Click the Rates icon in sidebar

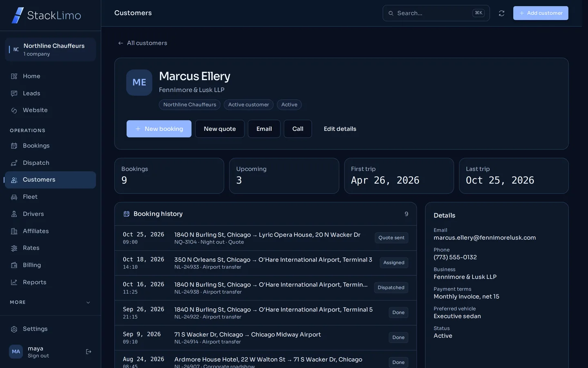[14, 248]
